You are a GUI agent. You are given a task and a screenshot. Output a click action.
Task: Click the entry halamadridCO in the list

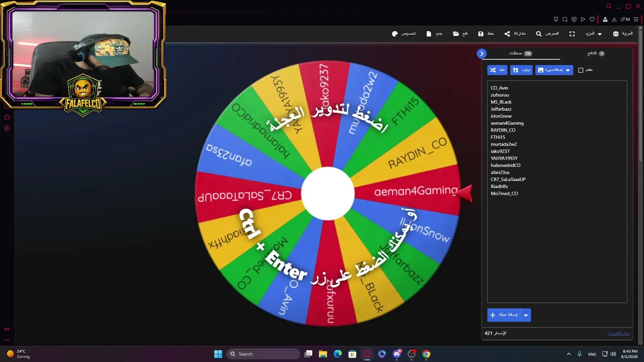[x=506, y=165]
